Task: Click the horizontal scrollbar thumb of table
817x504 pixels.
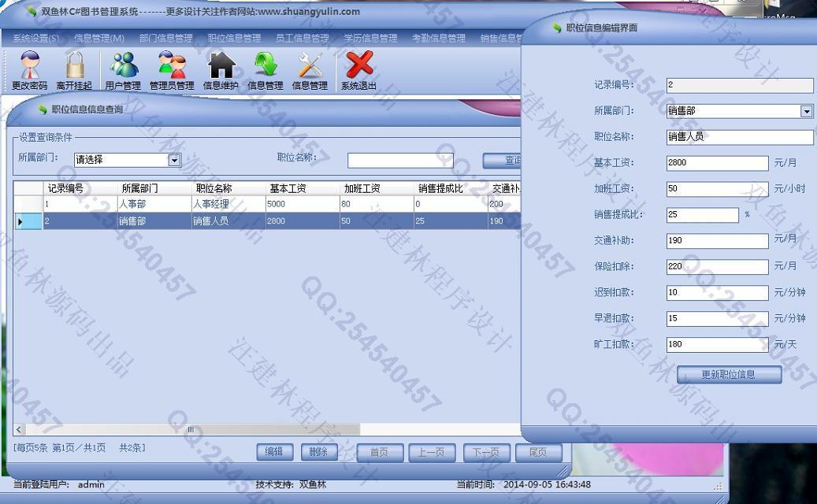Action: click(x=192, y=429)
